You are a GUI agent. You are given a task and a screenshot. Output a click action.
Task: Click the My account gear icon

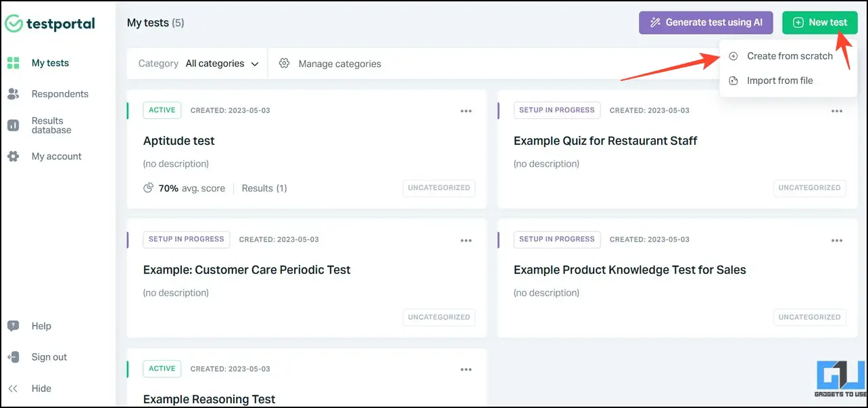[x=13, y=156]
